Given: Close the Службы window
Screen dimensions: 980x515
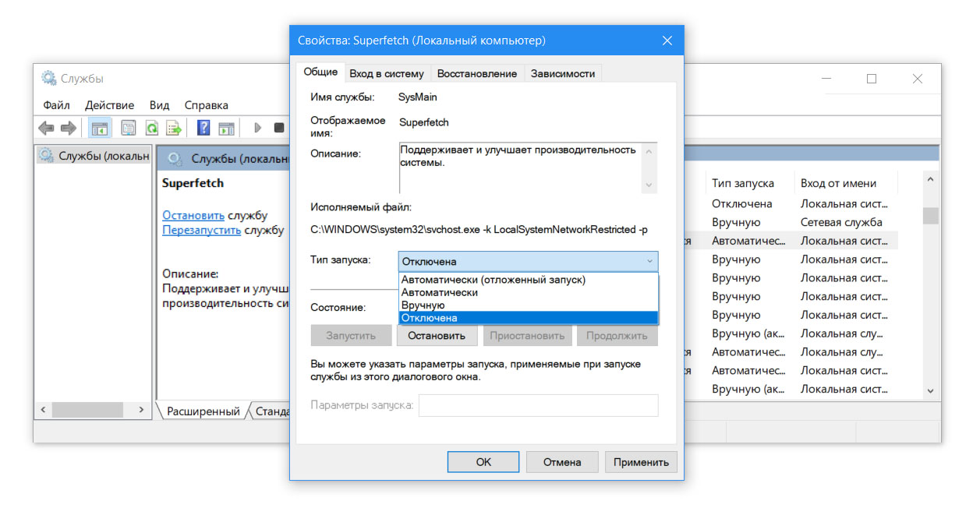Looking at the screenshot, I should [x=918, y=79].
